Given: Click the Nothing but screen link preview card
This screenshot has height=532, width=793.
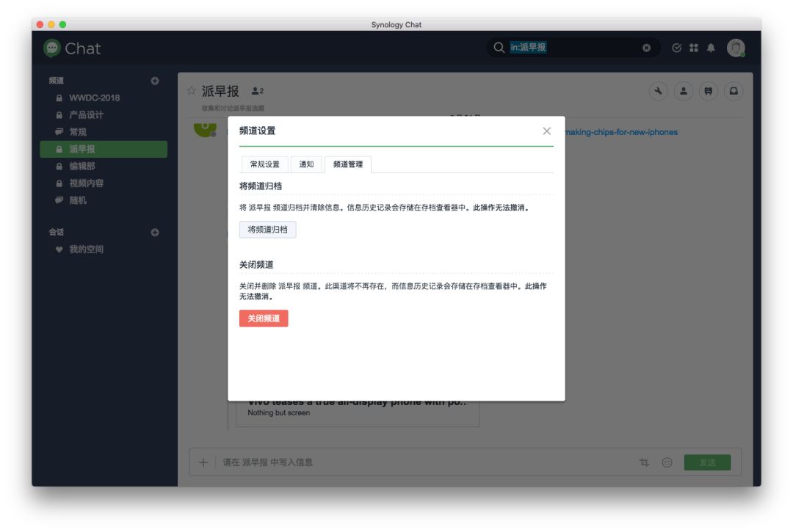Looking at the screenshot, I should click(x=358, y=413).
